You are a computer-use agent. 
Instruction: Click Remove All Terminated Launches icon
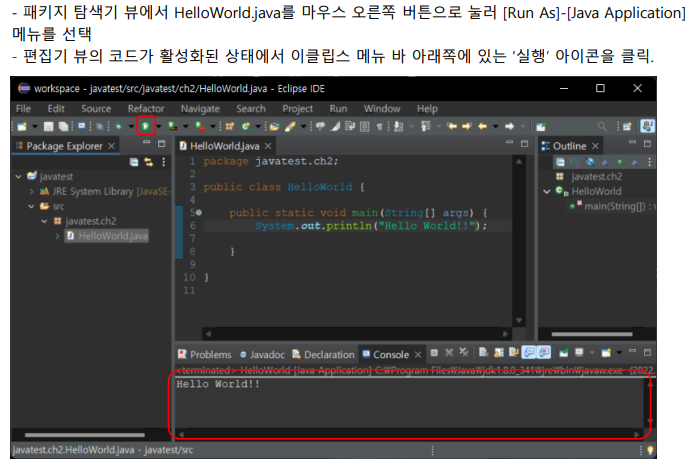click(x=464, y=352)
